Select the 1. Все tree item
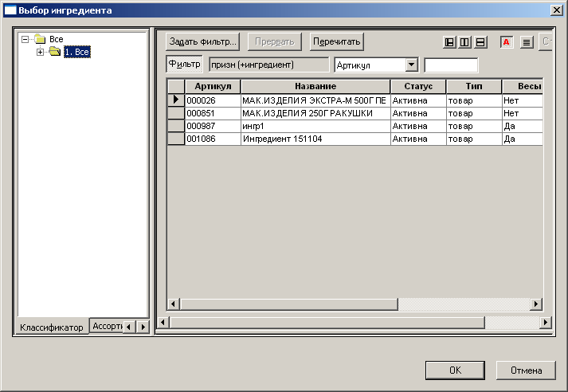 click(76, 52)
